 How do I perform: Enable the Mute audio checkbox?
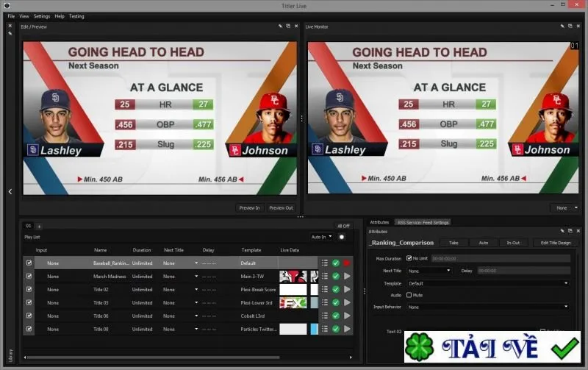click(x=409, y=295)
